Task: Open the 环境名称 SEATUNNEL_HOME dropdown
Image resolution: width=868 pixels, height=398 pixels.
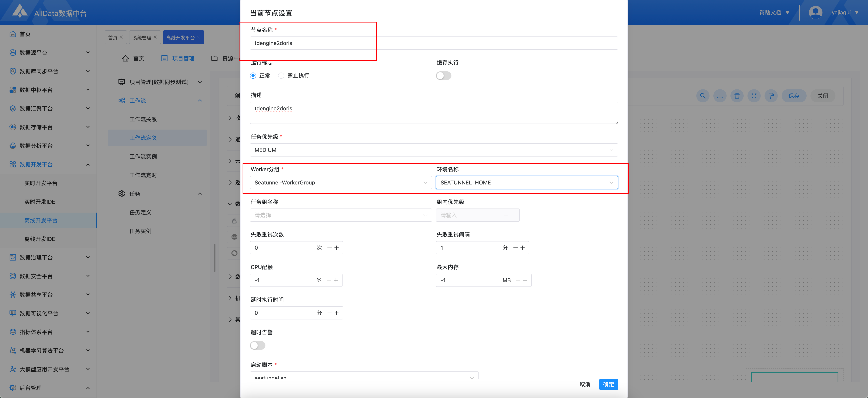Action: click(x=526, y=183)
